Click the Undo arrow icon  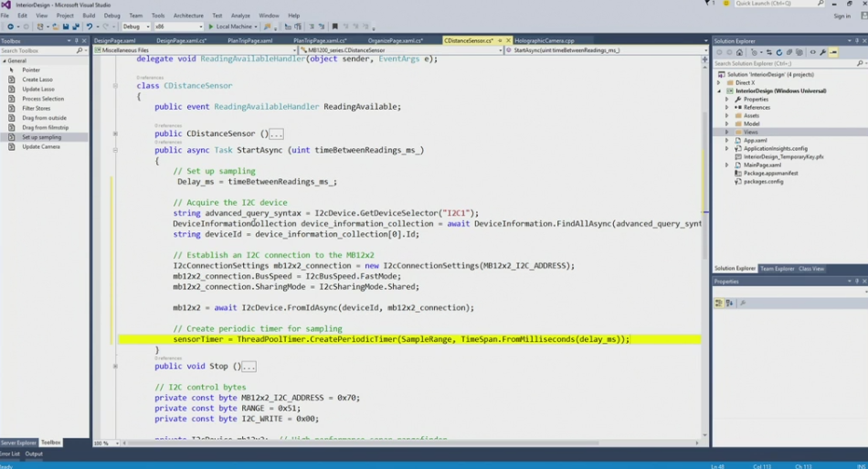click(x=90, y=27)
